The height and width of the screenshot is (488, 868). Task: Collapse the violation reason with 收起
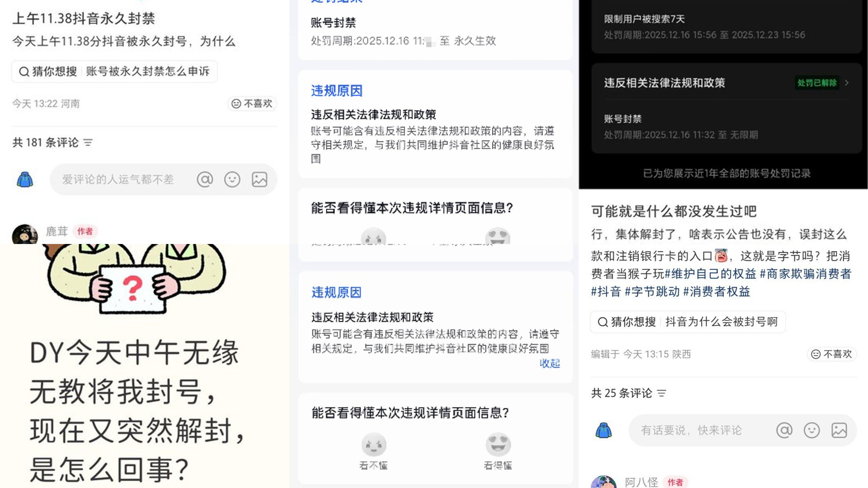click(x=550, y=363)
